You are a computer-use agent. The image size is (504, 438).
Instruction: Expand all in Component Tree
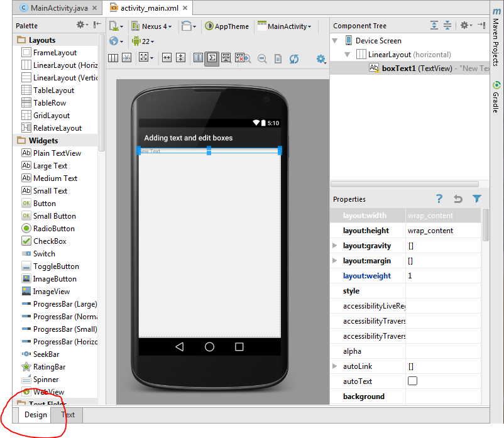click(434, 26)
